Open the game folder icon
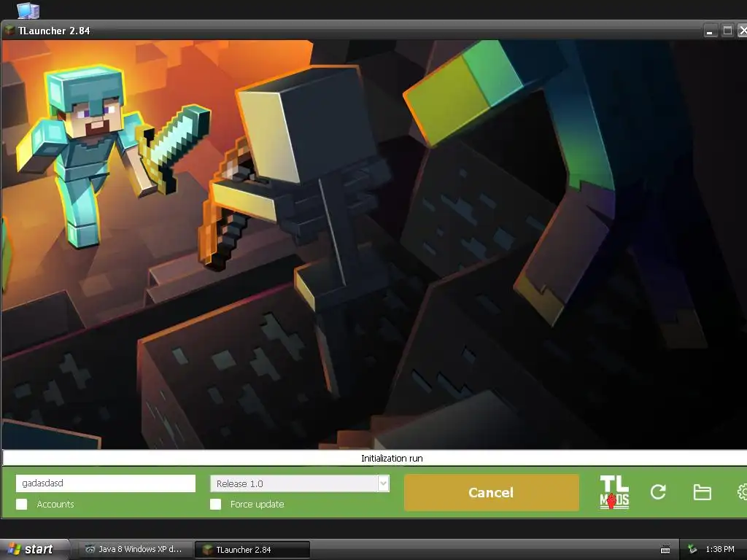The height and width of the screenshot is (560, 747). pos(702,492)
